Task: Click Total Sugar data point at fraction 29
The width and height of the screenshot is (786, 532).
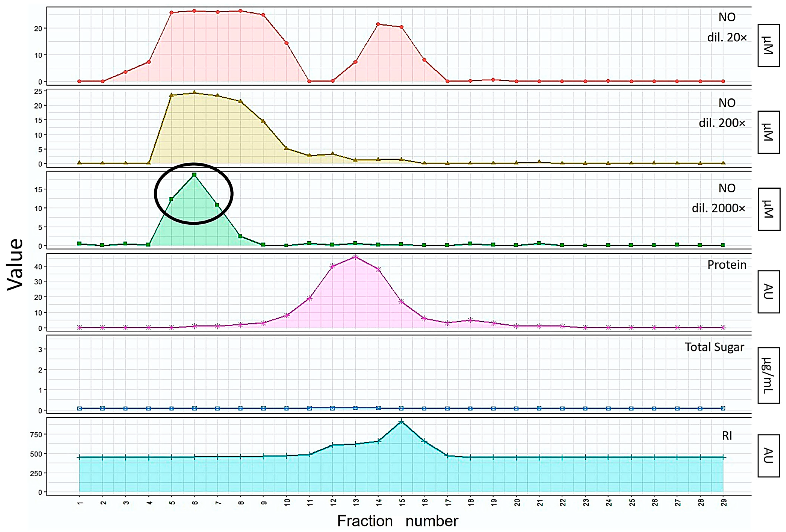Action: (723, 408)
